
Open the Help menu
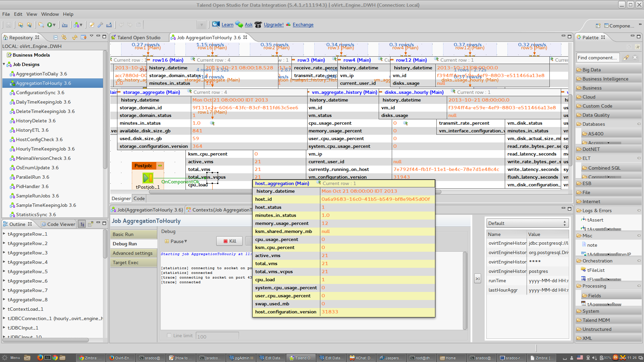[68, 14]
